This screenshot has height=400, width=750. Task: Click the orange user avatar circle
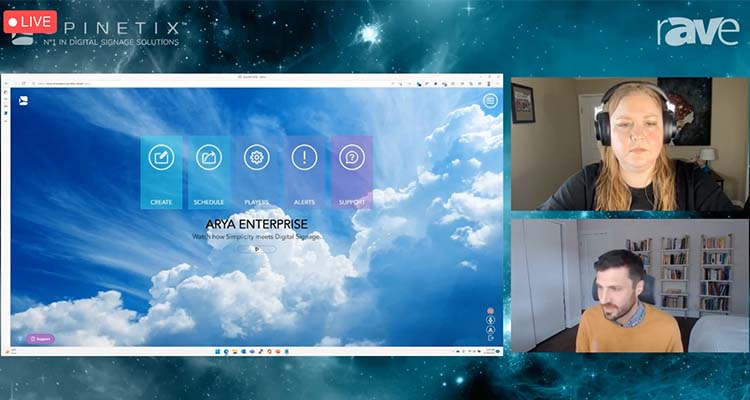coord(490,311)
